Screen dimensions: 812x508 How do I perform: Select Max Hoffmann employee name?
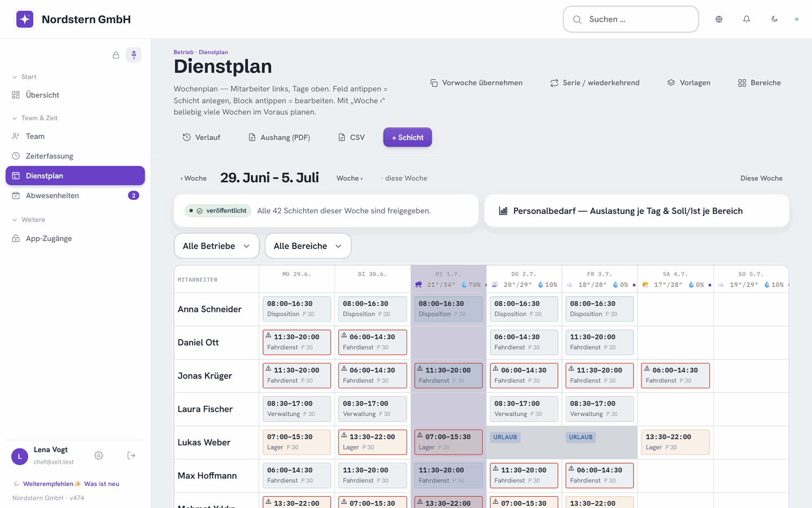[207, 476]
